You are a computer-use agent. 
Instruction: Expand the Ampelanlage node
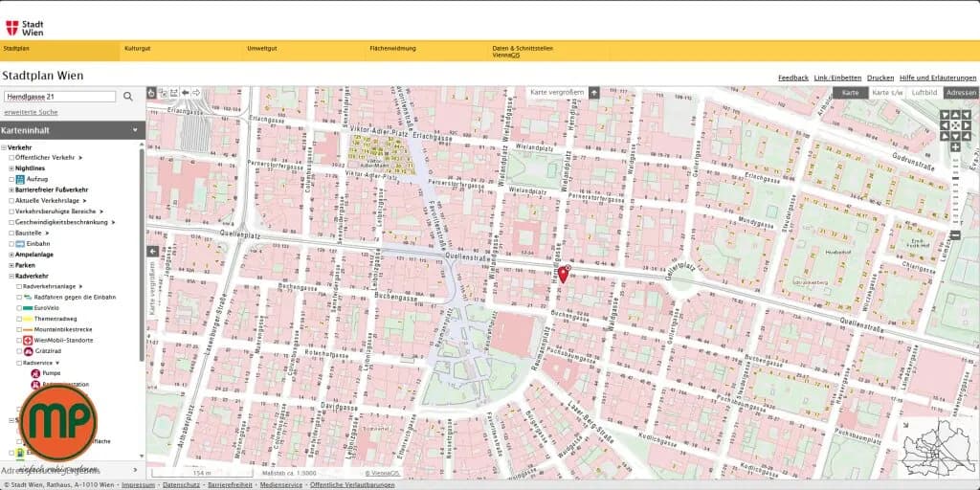click(x=11, y=255)
